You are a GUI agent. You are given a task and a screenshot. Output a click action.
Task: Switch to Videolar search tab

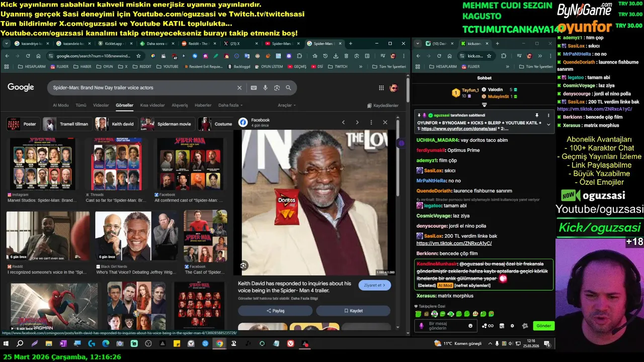(101, 105)
